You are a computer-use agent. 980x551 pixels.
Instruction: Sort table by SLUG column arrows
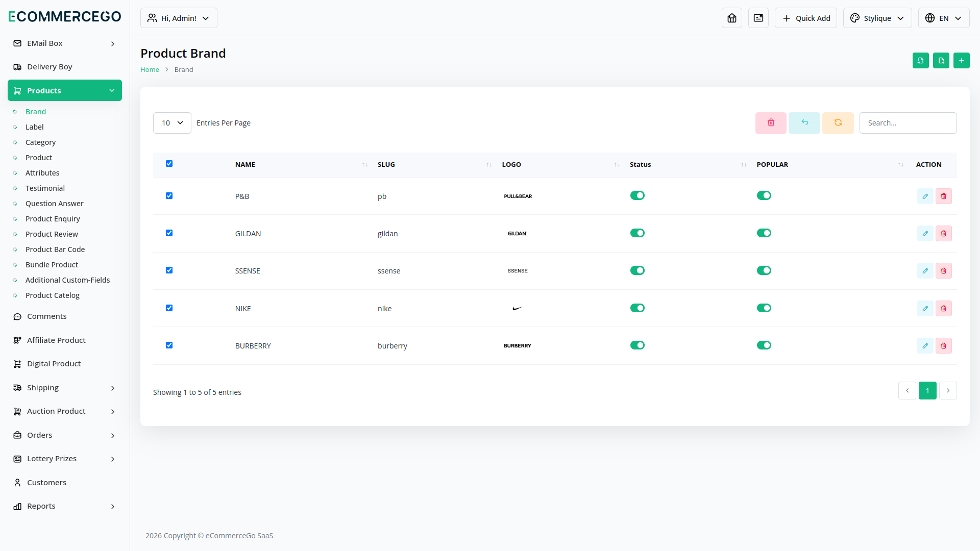[x=489, y=165]
